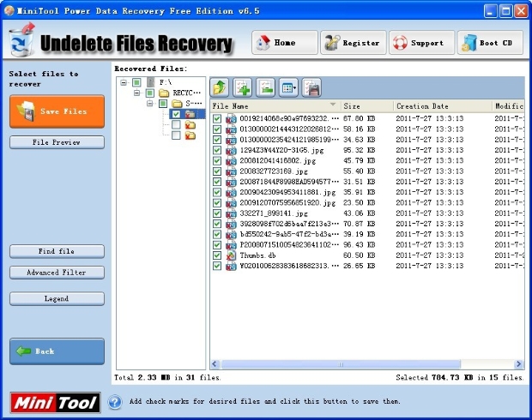Collapse the RECYC folder tree node
The image size is (532, 420).
[x=136, y=93]
